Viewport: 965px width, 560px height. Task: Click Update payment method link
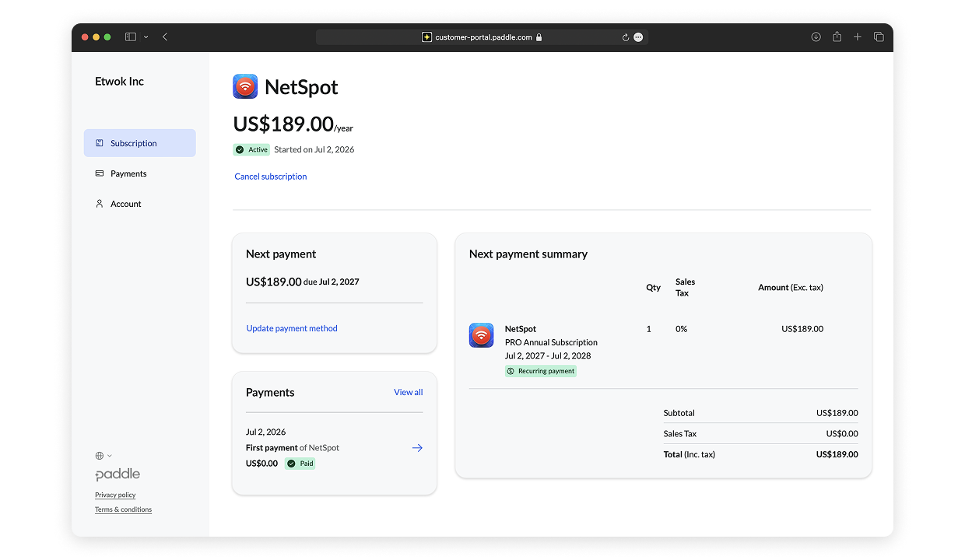[x=292, y=328]
